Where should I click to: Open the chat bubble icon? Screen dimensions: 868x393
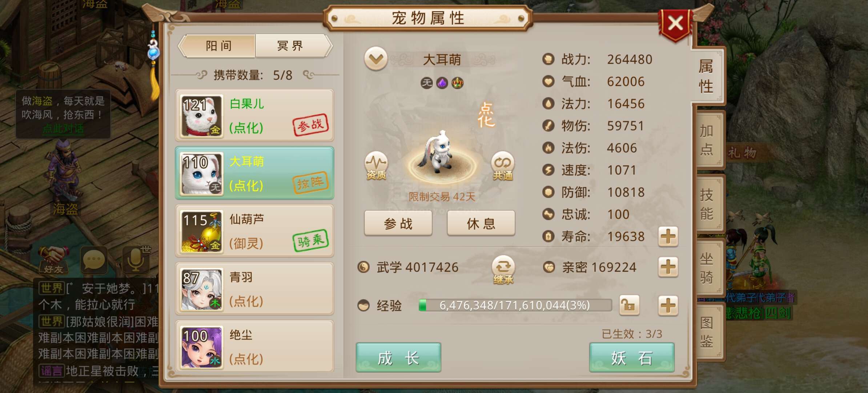pos(94,260)
